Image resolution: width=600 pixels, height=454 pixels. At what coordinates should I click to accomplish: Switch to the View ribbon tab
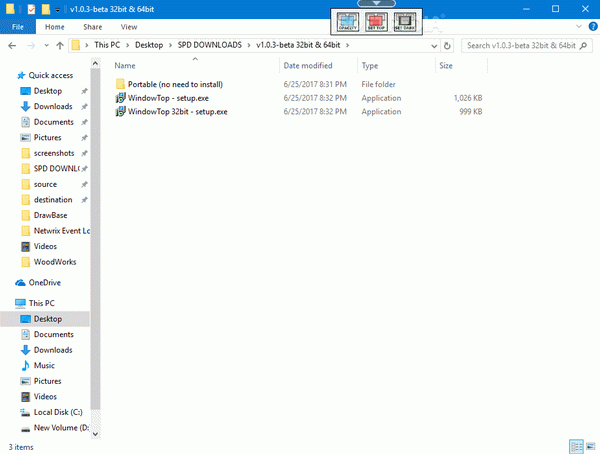pyautogui.click(x=129, y=27)
